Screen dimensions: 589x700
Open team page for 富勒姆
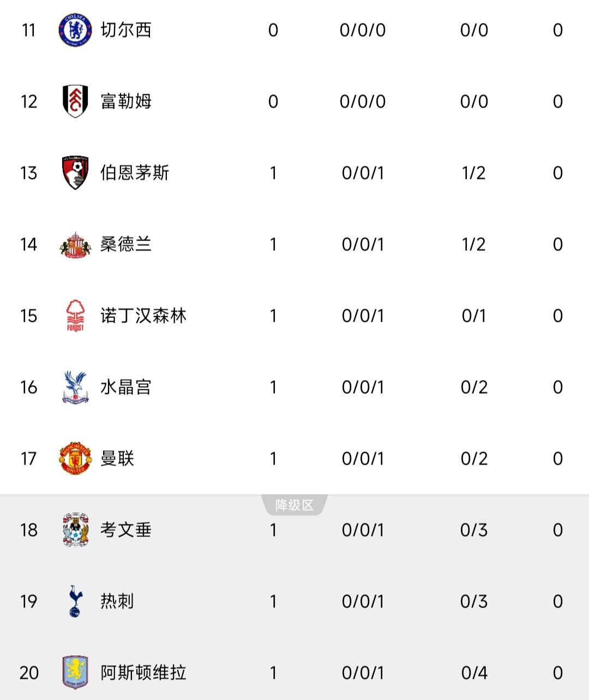tap(126, 101)
